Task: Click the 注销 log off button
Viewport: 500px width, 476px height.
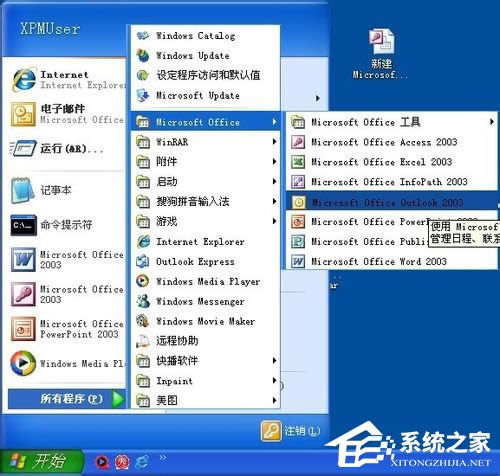Action: coord(291,431)
